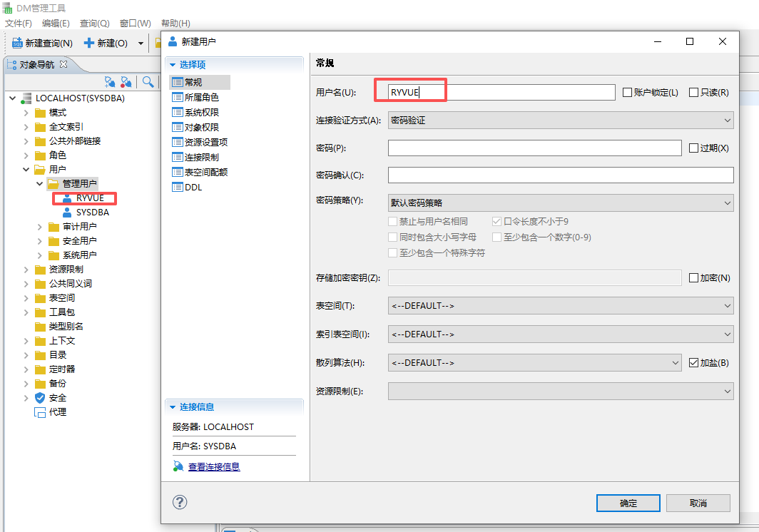Toggle 只读(R) checkbox
The width and height of the screenshot is (759, 532).
[x=693, y=93]
